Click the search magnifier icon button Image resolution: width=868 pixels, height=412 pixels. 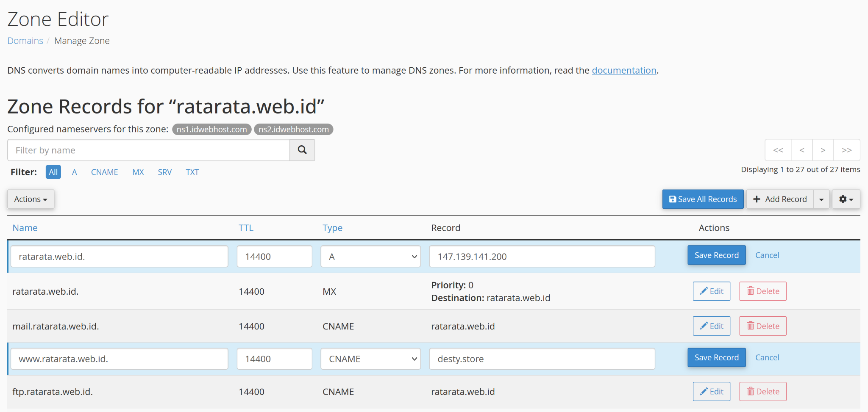click(302, 150)
